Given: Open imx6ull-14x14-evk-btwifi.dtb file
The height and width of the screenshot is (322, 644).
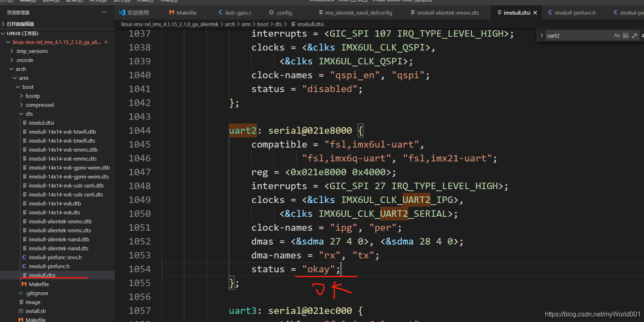Looking at the screenshot, I should (x=62, y=132).
